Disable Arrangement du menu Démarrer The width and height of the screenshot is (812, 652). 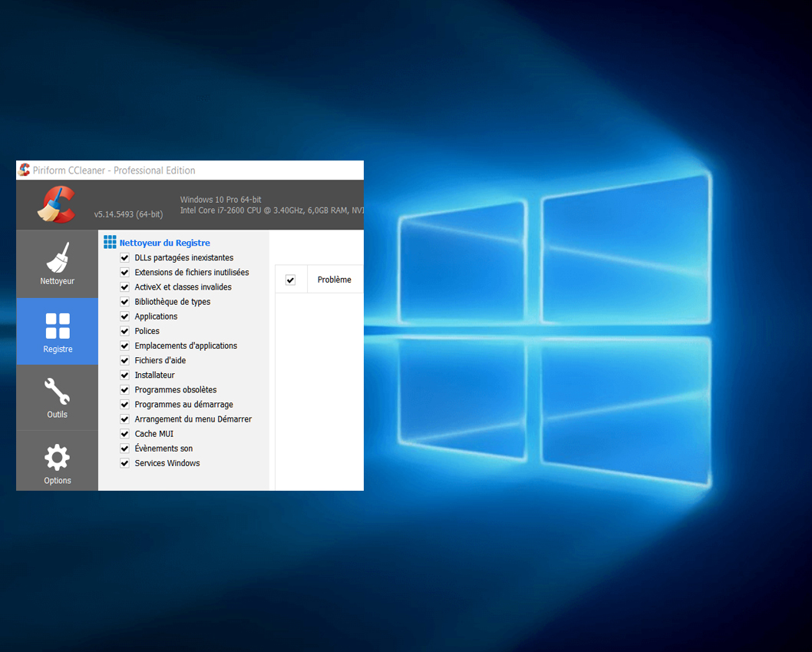(x=125, y=419)
